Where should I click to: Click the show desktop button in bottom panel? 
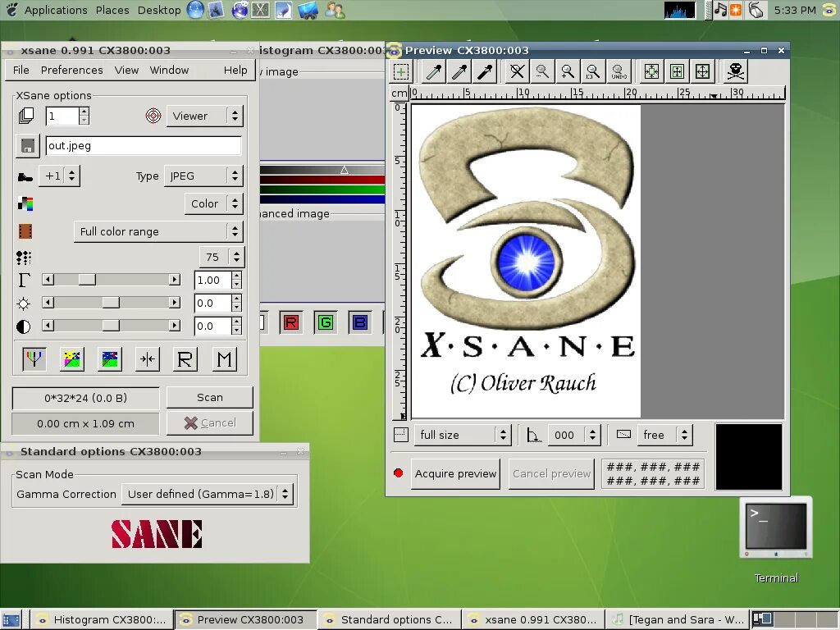pos(11,620)
